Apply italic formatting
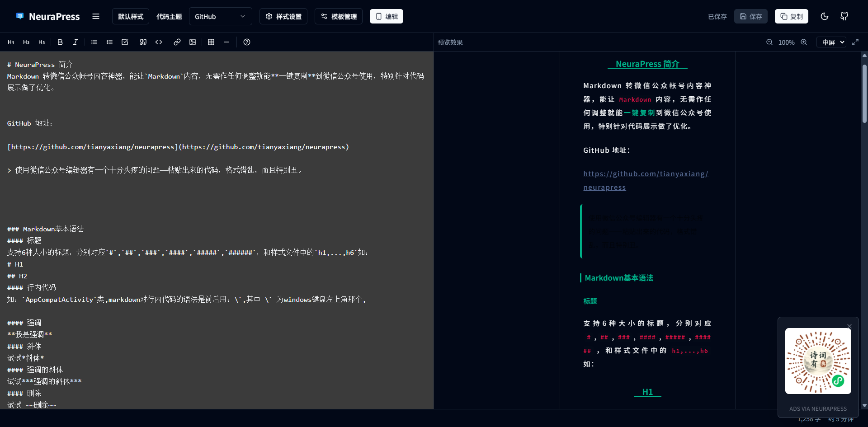The image size is (868, 427). [75, 42]
